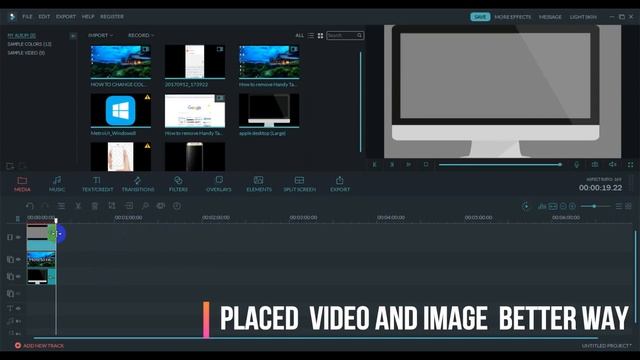The height and width of the screenshot is (360, 640).
Task: Select the Sample Colors album
Action: pos(29,44)
